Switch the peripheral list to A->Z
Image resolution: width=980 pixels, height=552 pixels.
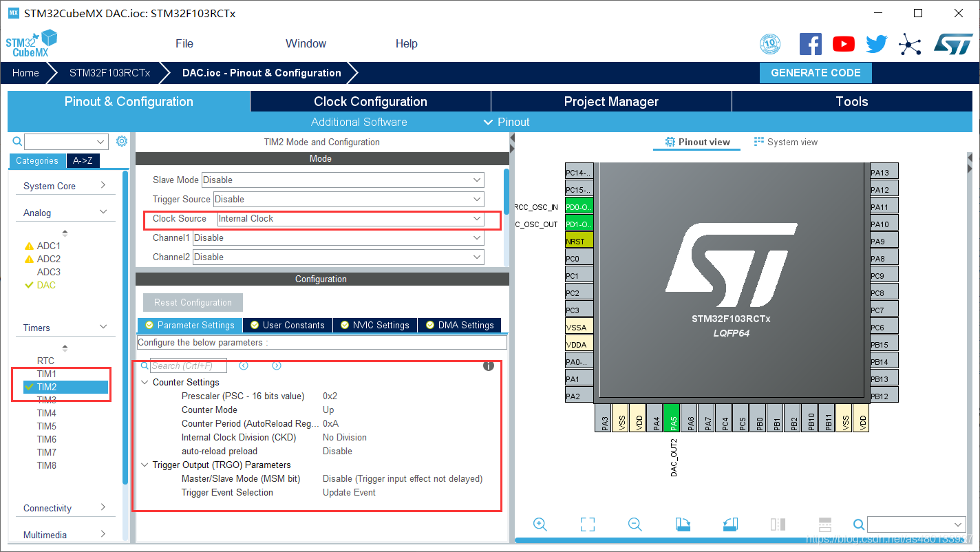[83, 160]
